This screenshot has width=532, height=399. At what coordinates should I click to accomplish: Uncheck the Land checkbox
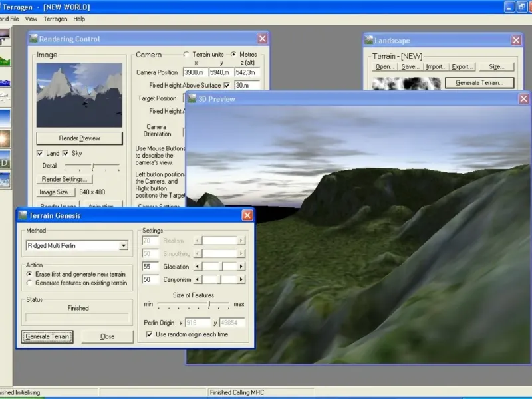[40, 154]
